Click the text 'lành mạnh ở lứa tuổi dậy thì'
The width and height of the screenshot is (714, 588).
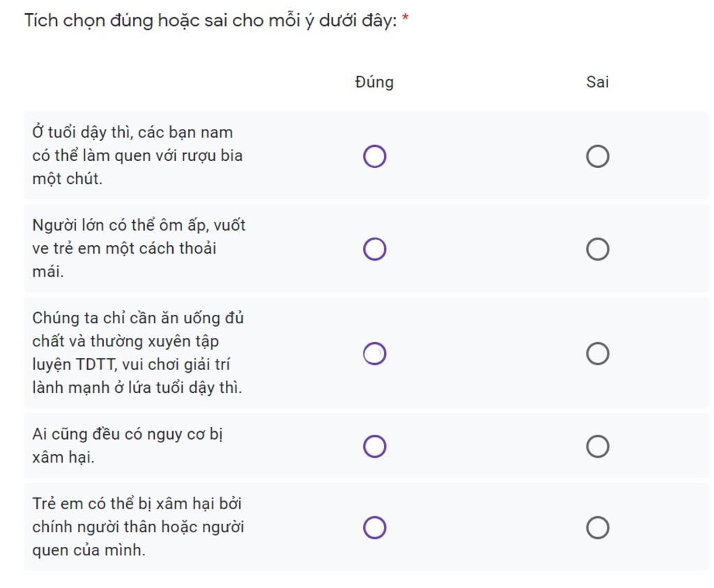coord(137,388)
